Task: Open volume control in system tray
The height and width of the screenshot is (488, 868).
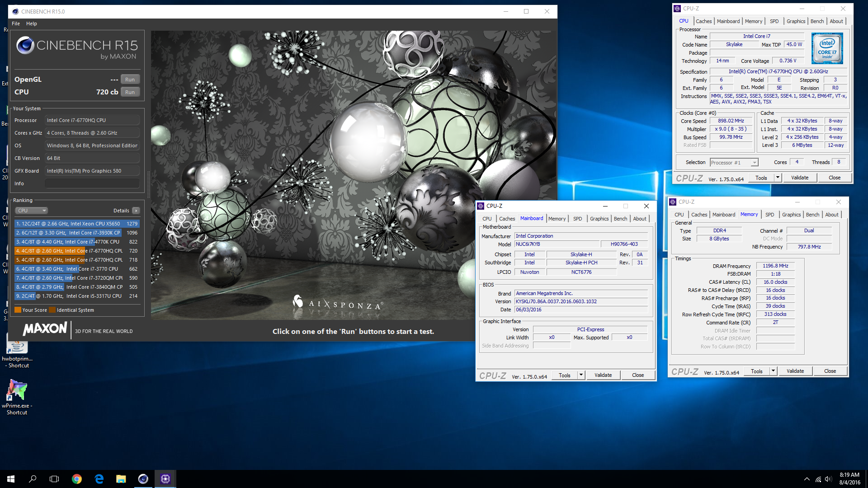Action: (828, 479)
